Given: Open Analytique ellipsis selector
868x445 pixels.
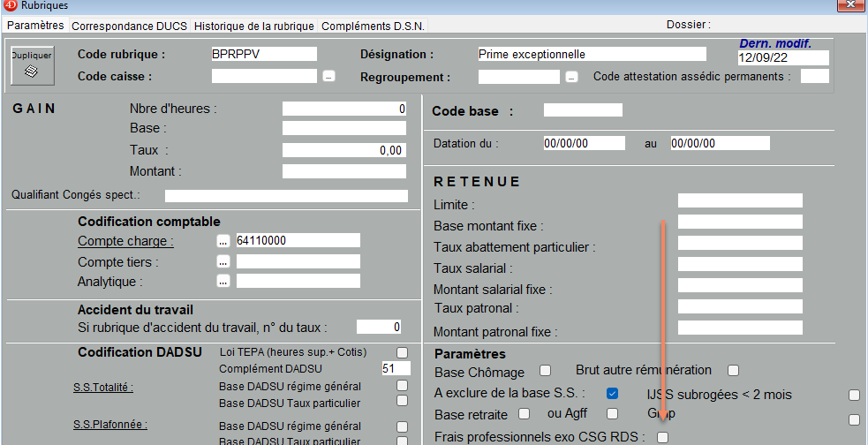Looking at the screenshot, I should coord(223,281).
